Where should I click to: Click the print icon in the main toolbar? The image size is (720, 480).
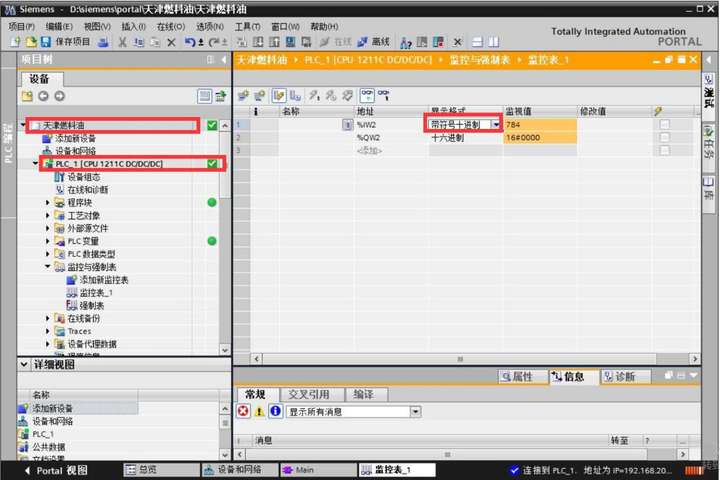103,42
